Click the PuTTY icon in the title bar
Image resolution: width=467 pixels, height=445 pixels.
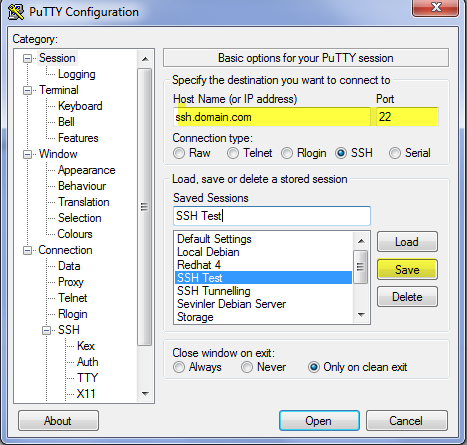click(x=16, y=12)
